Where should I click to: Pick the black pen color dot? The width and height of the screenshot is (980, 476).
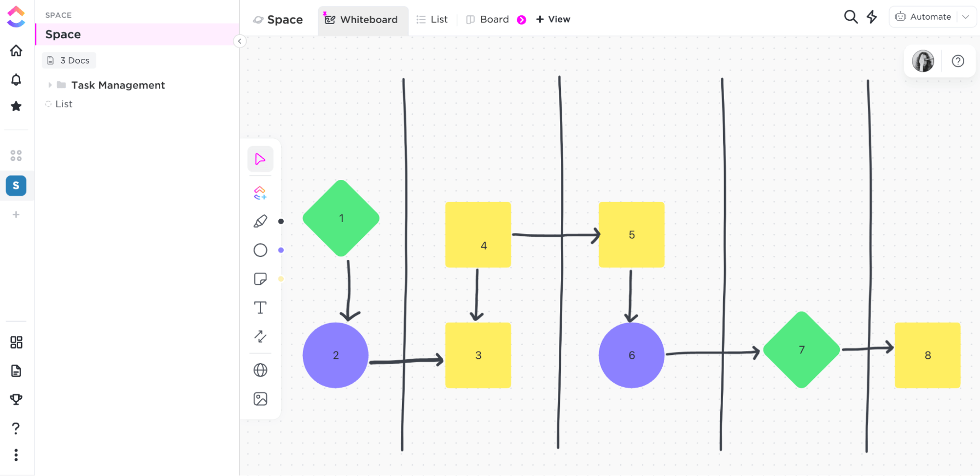coord(281,222)
